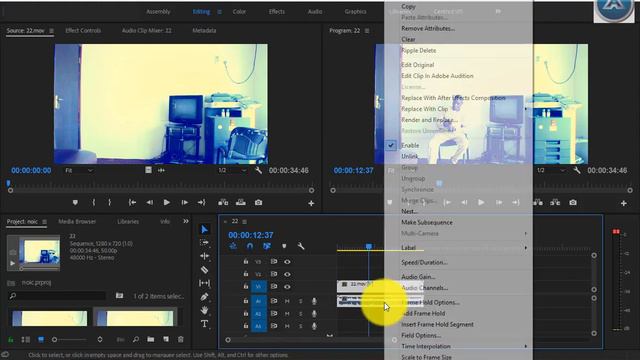
Task: Solo audio track A2
Action: click(x=301, y=313)
